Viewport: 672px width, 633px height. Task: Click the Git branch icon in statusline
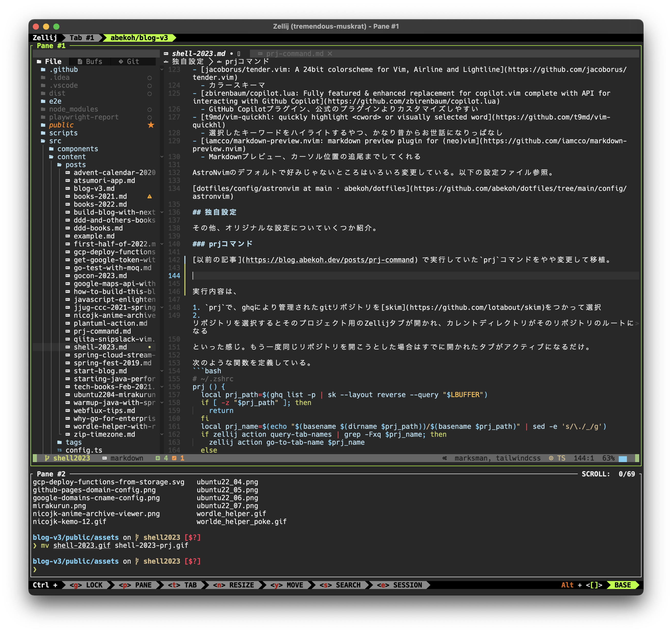point(47,458)
